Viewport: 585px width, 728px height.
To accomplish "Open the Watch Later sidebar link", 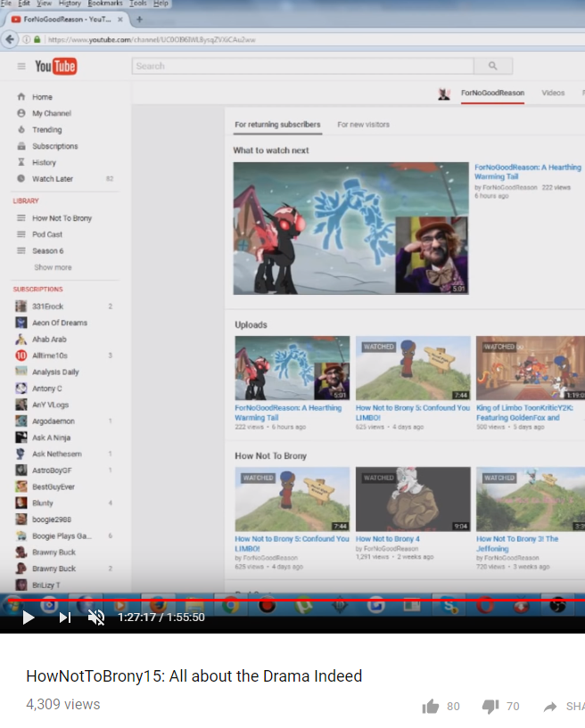I will click(53, 179).
